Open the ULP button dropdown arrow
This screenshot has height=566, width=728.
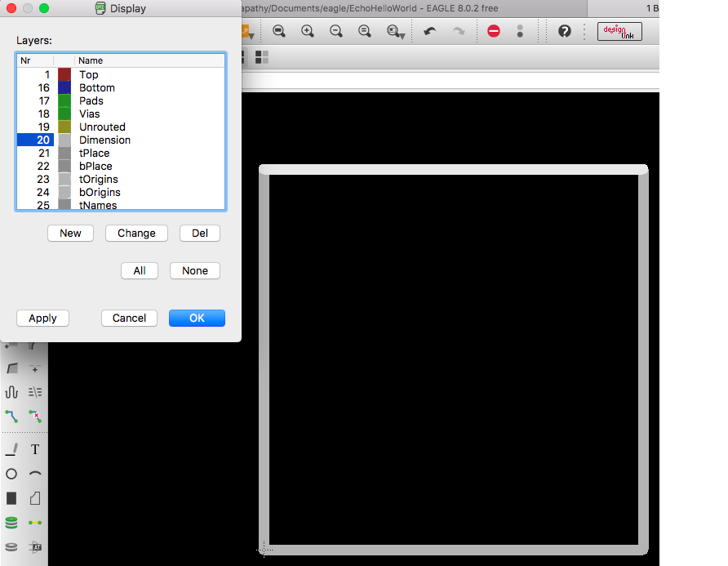click(251, 36)
